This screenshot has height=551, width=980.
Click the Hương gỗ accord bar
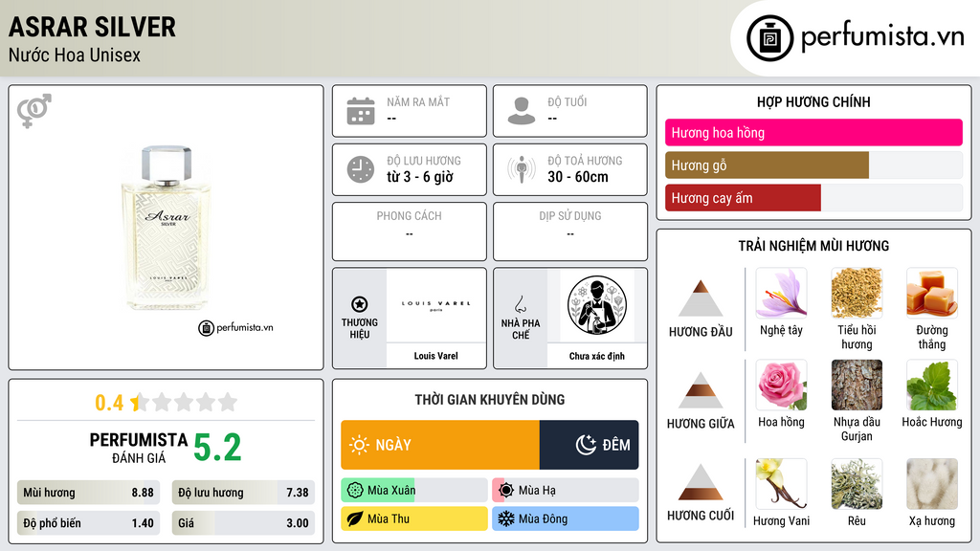click(x=813, y=165)
